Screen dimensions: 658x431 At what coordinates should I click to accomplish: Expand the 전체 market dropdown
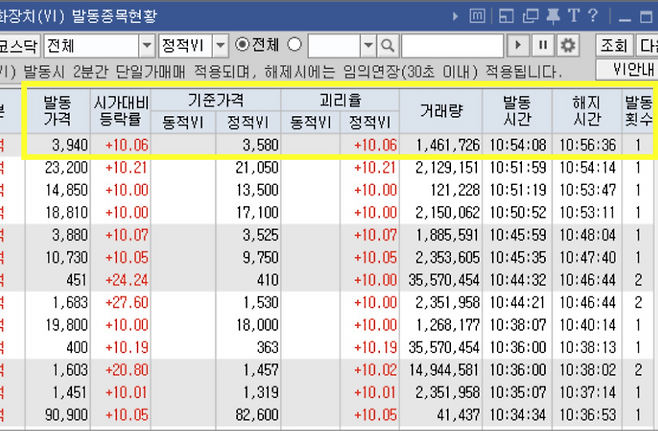pyautogui.click(x=146, y=45)
